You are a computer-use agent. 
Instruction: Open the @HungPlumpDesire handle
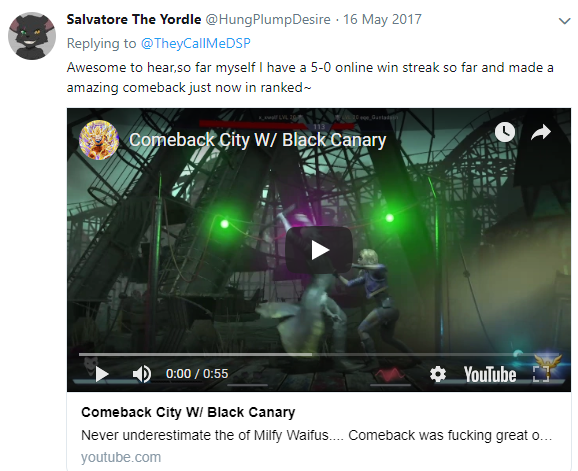[x=268, y=19]
